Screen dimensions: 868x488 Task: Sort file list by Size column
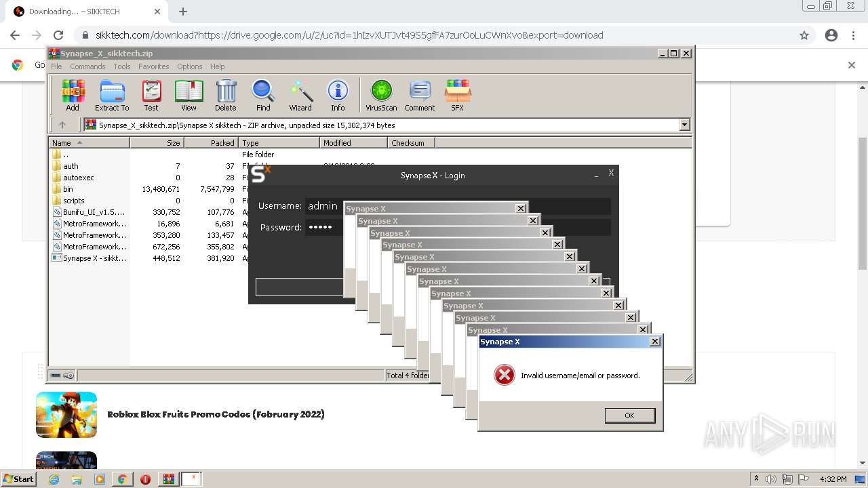pos(157,143)
